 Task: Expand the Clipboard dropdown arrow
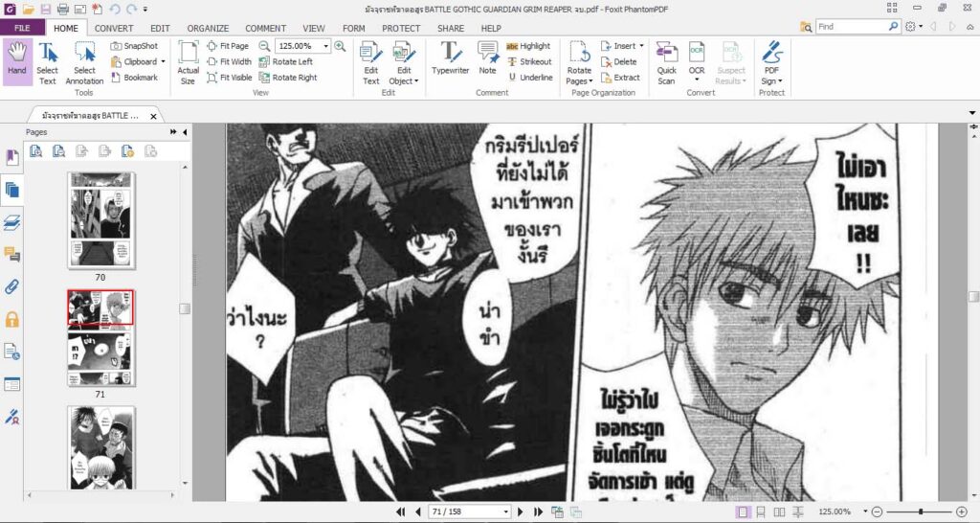click(x=163, y=62)
